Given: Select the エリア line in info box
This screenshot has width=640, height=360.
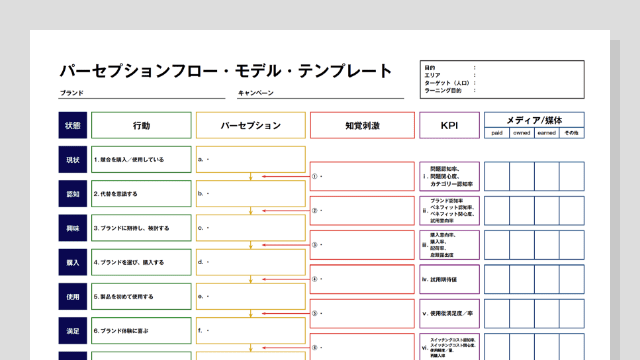Looking at the screenshot, I should tap(450, 75).
